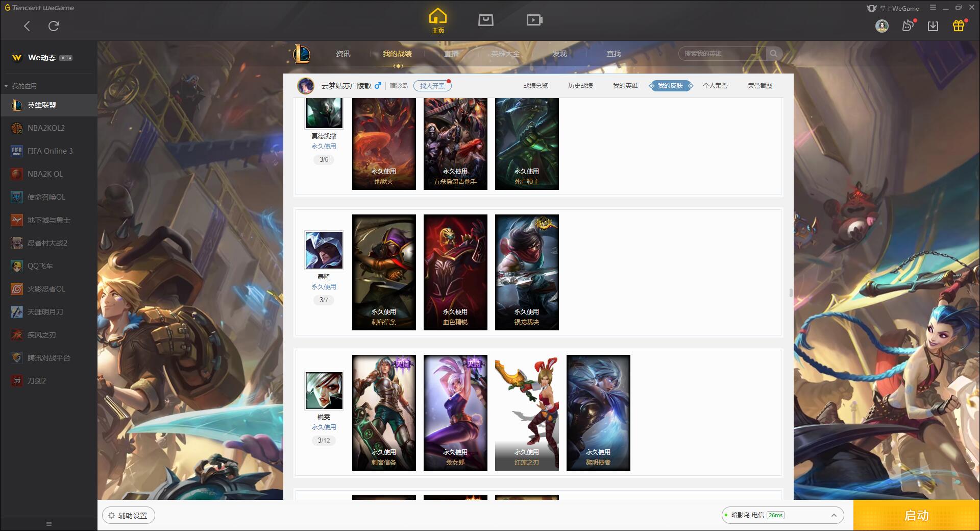Open the 发现 tab

point(559,54)
